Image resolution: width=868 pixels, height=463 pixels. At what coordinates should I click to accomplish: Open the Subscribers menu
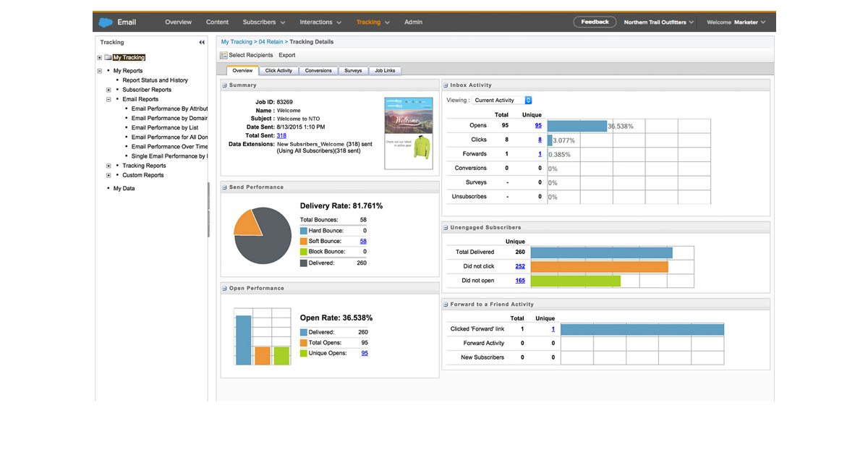point(263,22)
